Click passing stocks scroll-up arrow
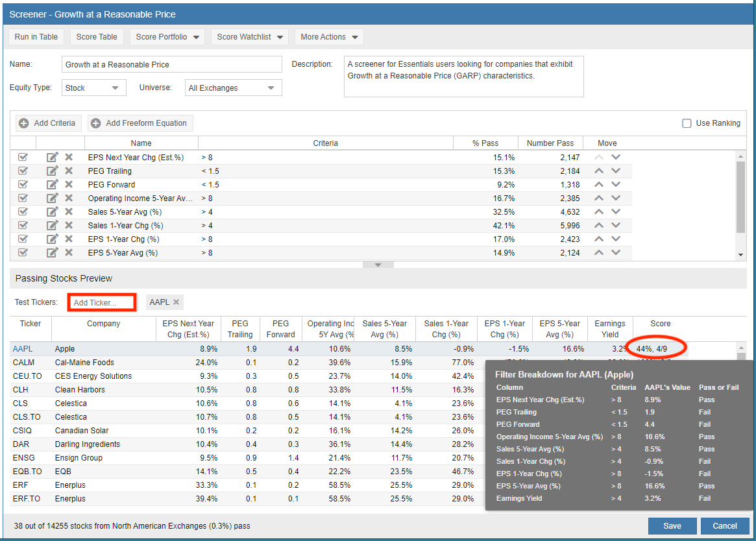756x541 pixels. coord(741,347)
